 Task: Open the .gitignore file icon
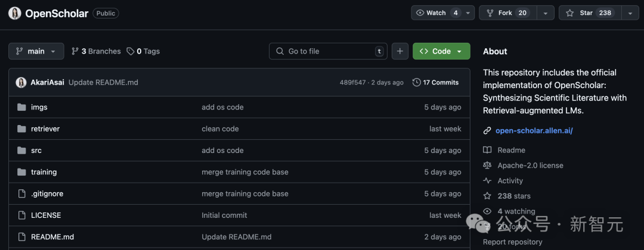22,193
